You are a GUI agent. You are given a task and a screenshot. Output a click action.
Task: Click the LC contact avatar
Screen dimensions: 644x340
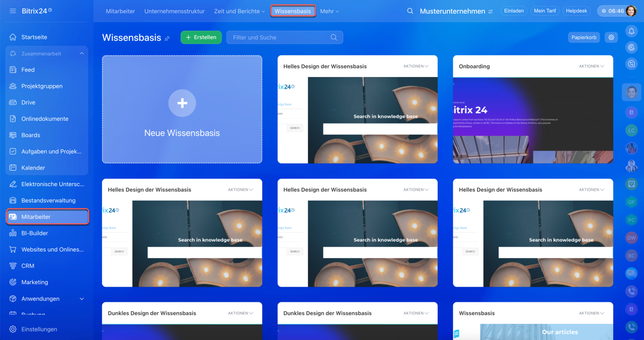point(631,130)
